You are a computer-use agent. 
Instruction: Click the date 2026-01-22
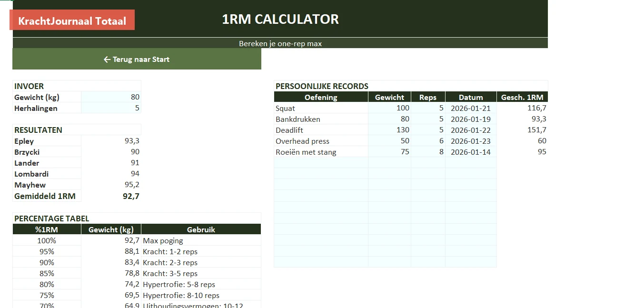(471, 130)
